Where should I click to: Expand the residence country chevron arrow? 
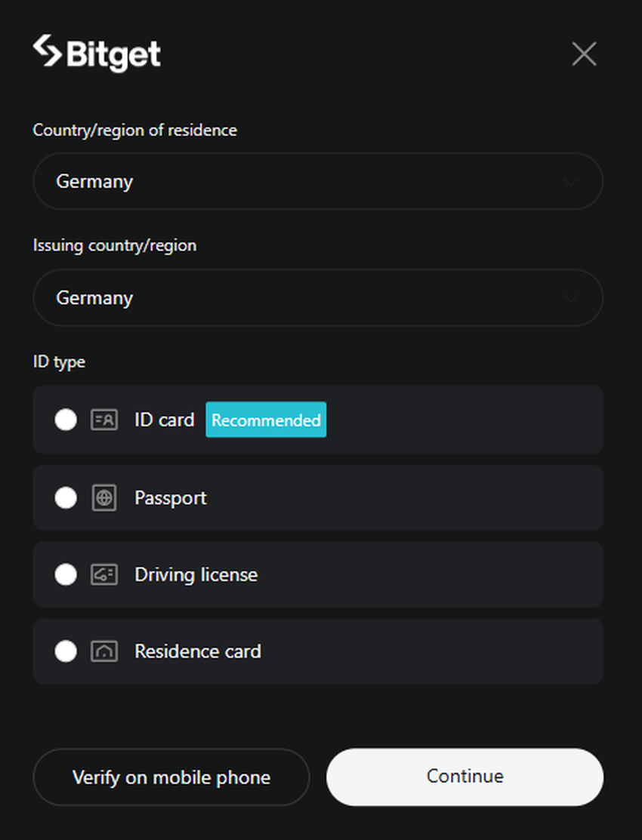tap(571, 182)
